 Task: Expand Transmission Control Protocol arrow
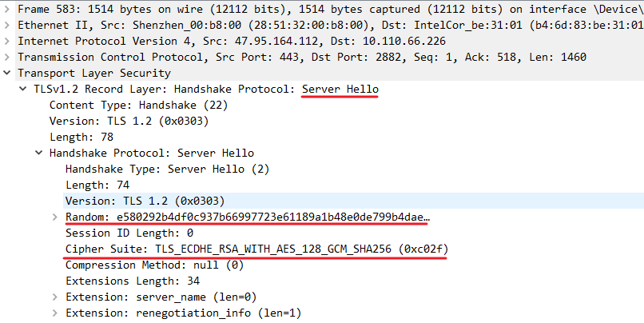click(7, 57)
